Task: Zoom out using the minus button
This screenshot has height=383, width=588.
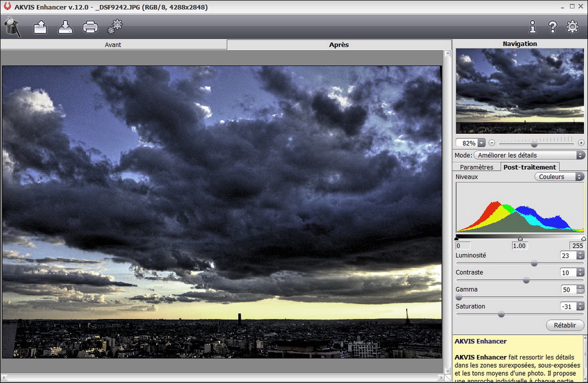Action: [491, 143]
